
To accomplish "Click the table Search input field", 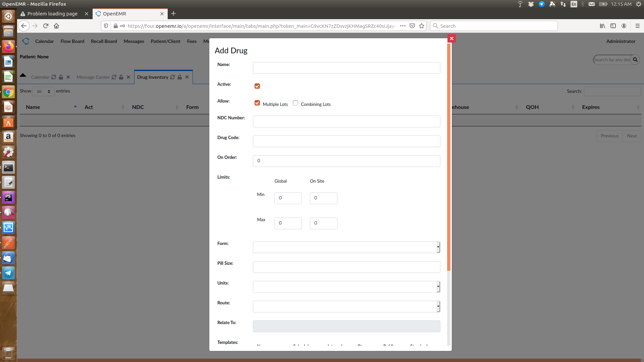I will coord(612,92).
